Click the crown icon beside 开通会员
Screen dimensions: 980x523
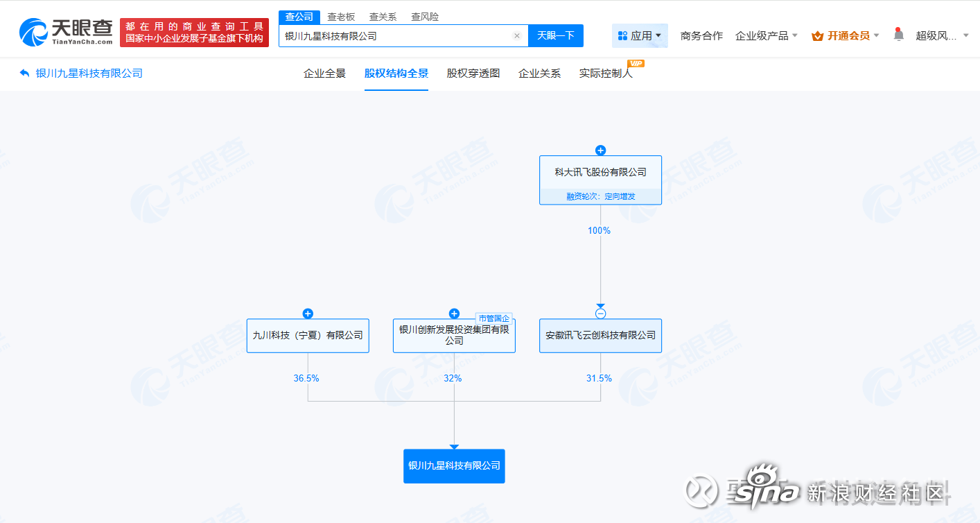click(818, 35)
